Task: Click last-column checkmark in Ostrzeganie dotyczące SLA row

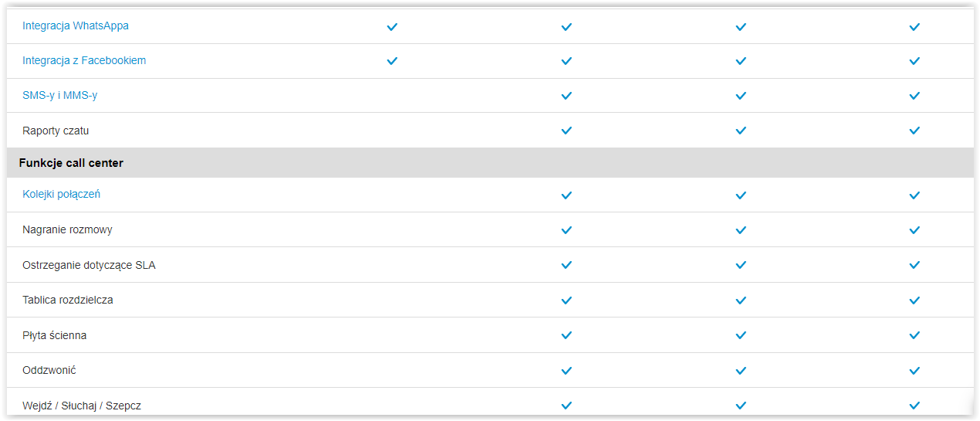Action: (x=914, y=265)
